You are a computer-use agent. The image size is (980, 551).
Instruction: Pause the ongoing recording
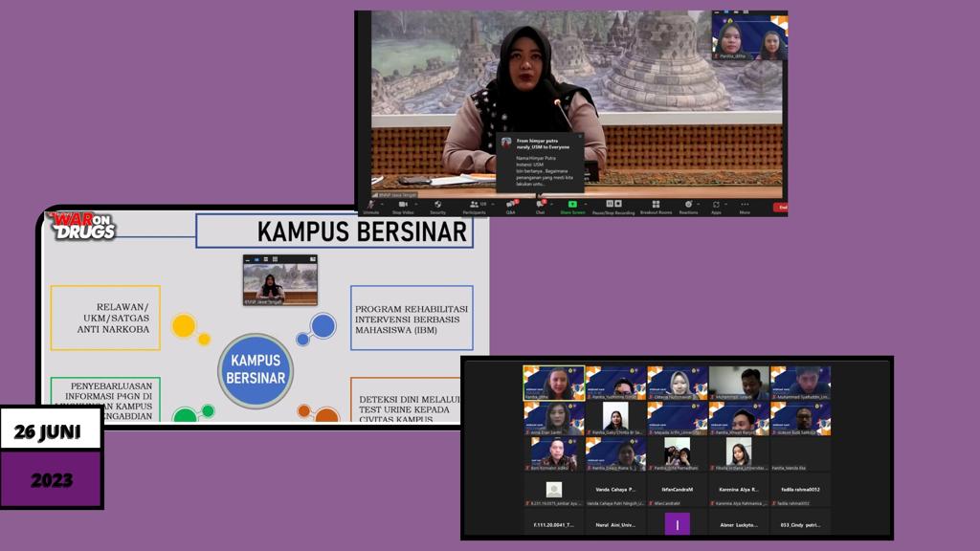(x=610, y=205)
